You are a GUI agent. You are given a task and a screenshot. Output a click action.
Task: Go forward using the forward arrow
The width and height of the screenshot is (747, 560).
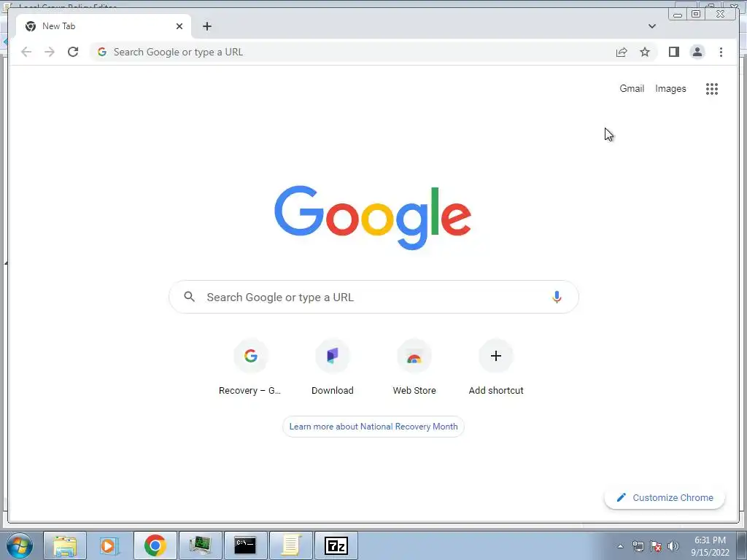coord(50,52)
